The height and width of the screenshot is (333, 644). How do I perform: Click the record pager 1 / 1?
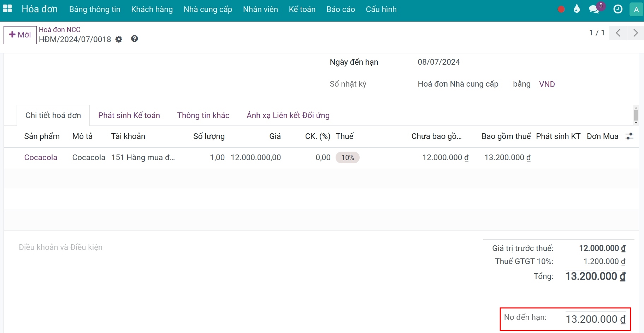(x=597, y=33)
